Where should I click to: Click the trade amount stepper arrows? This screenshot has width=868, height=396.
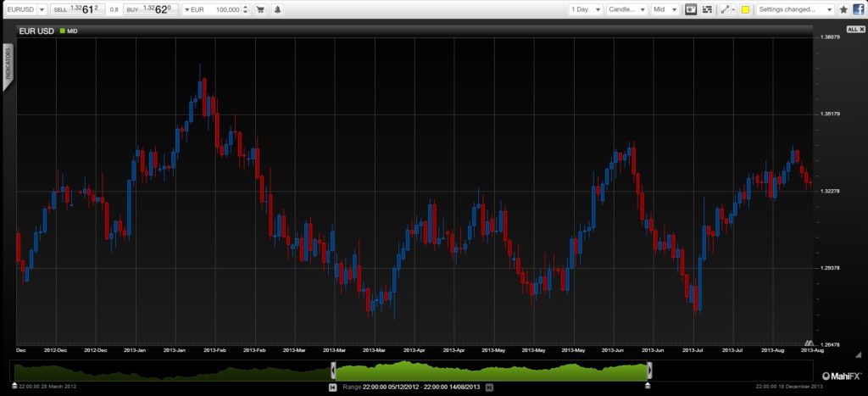point(247,9)
